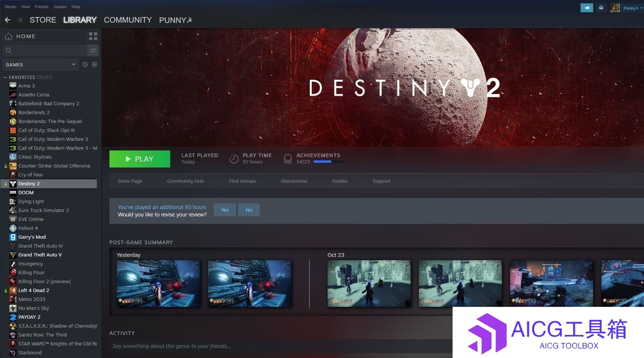Open the Community Hub link
Image resolution: width=644 pixels, height=358 pixels.
pos(185,181)
